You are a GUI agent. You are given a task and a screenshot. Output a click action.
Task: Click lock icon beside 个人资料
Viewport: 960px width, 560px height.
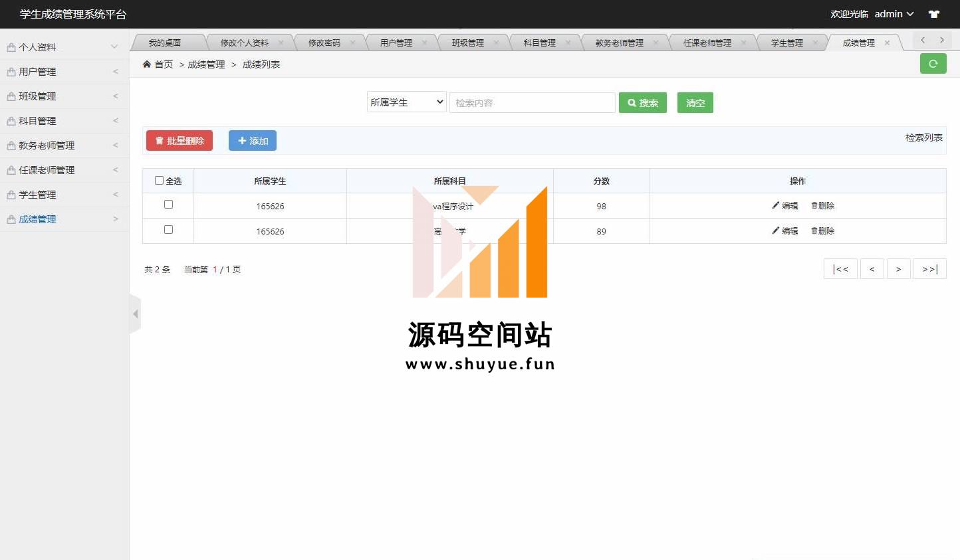pyautogui.click(x=11, y=47)
